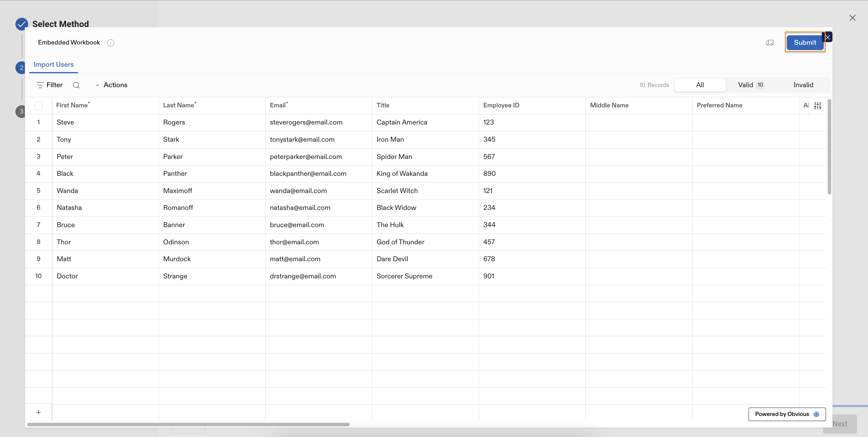The height and width of the screenshot is (437, 868).
Task: Click step 2 circle in the left stepper
Action: pos(21,67)
